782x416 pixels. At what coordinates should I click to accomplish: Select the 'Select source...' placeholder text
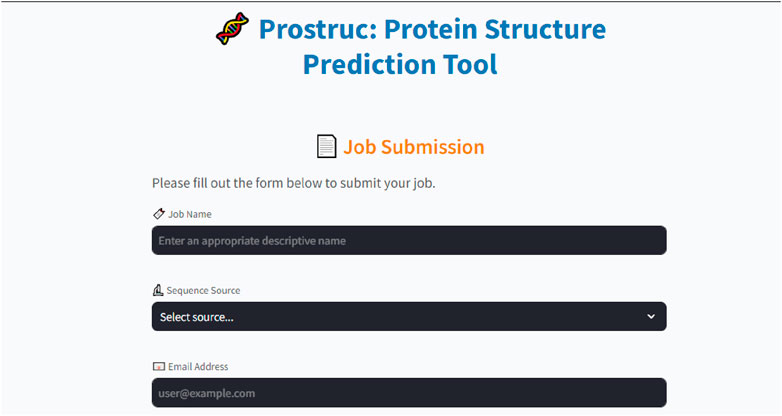pos(196,317)
